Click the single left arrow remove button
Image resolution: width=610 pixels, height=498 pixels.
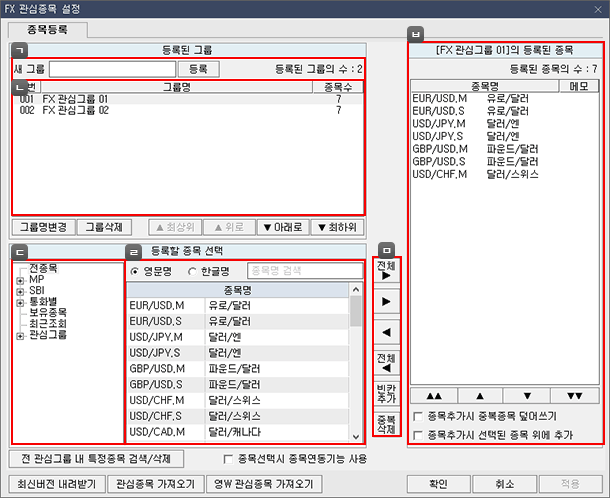(x=386, y=332)
